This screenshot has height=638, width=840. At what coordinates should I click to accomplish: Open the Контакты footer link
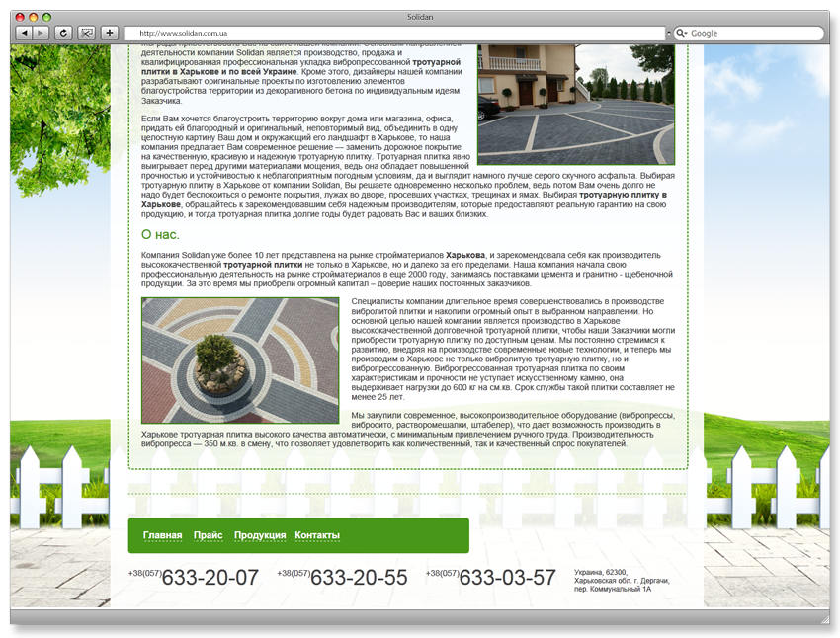[317, 535]
